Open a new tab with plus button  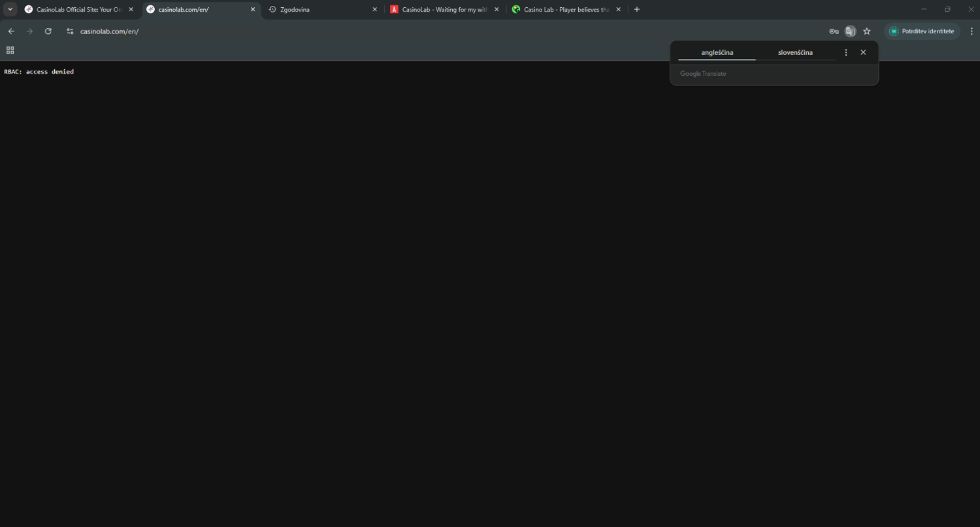coord(637,9)
